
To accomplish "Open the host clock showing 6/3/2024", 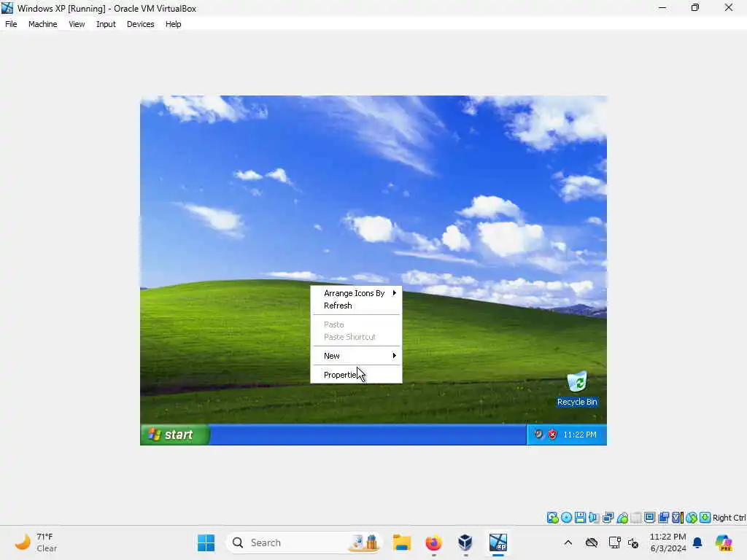I will [668, 542].
